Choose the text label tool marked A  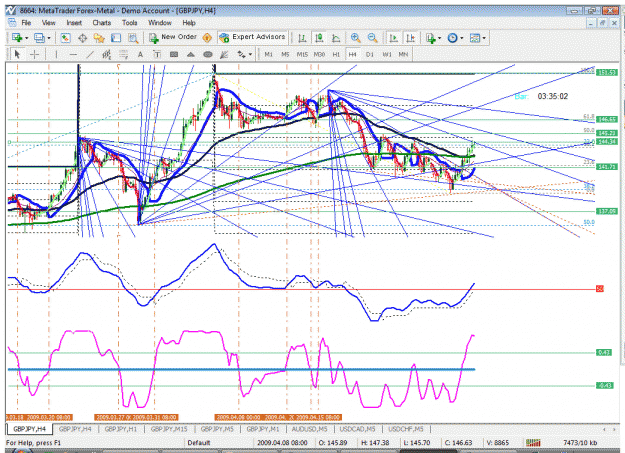140,55
